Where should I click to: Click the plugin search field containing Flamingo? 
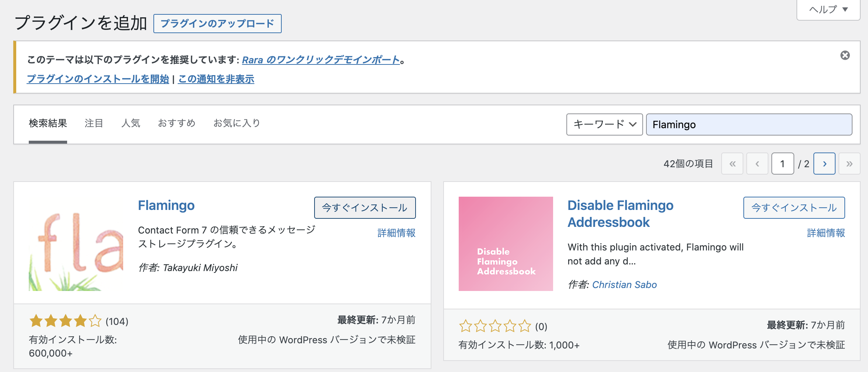pos(749,124)
